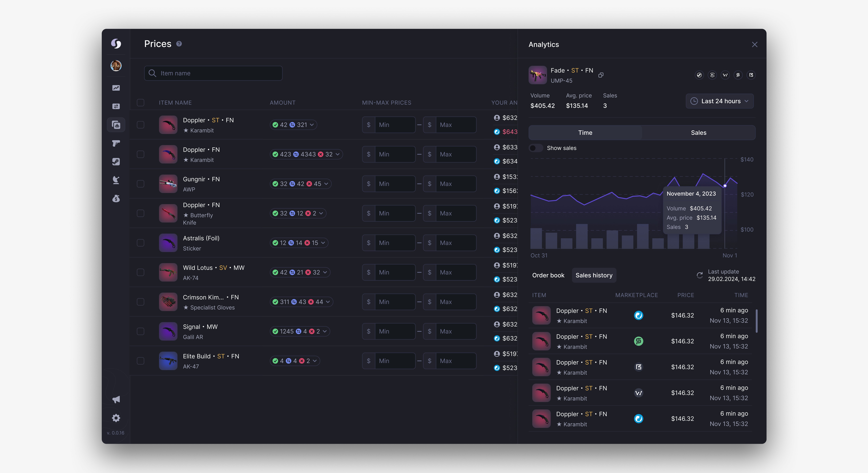Open the Last 24 hours dropdown

719,101
